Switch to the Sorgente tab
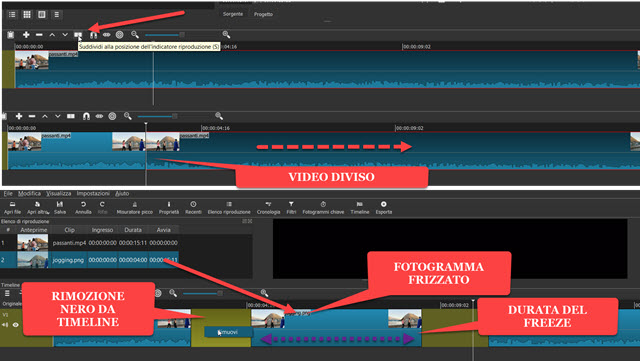Viewport: 640px width, 361px height. coord(233,14)
